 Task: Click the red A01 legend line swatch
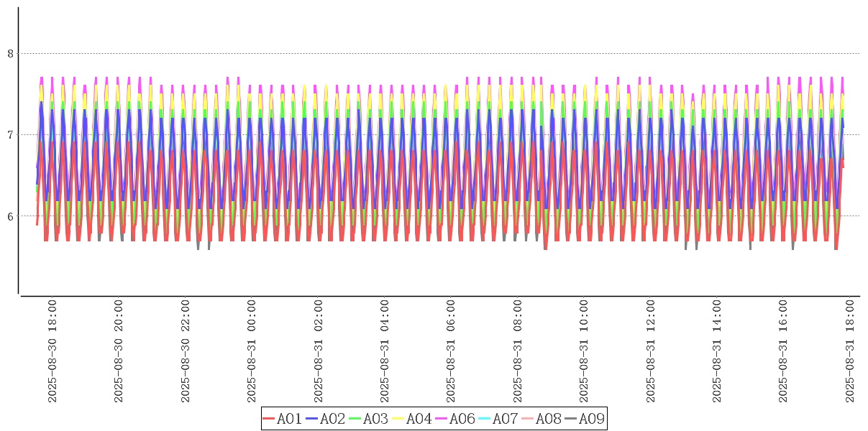point(270,419)
